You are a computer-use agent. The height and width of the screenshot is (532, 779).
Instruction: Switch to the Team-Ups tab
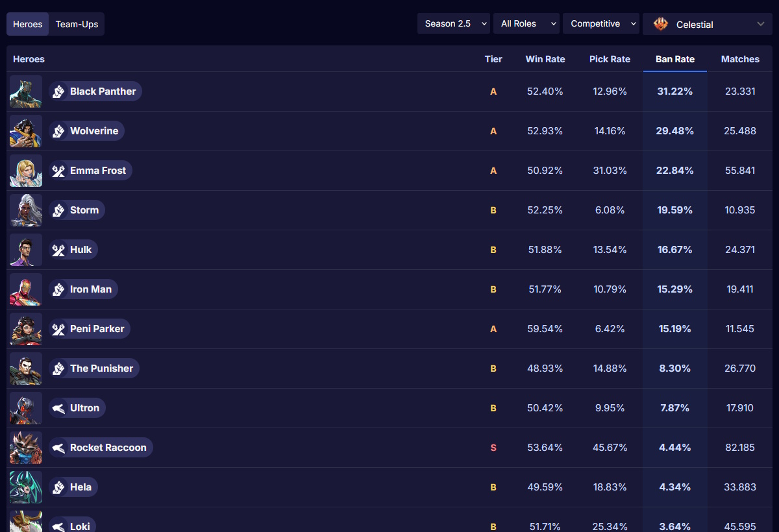coord(77,24)
